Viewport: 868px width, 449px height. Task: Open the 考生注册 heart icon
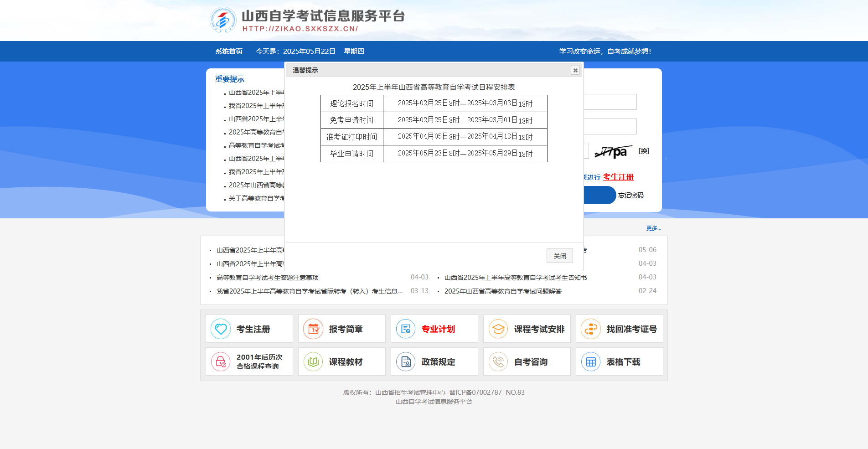coord(221,328)
